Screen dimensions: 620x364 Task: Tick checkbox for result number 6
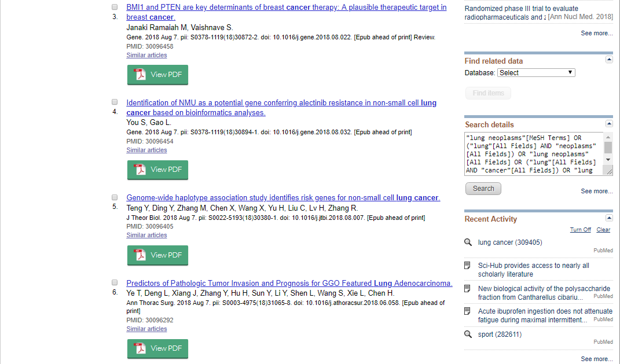(115, 283)
